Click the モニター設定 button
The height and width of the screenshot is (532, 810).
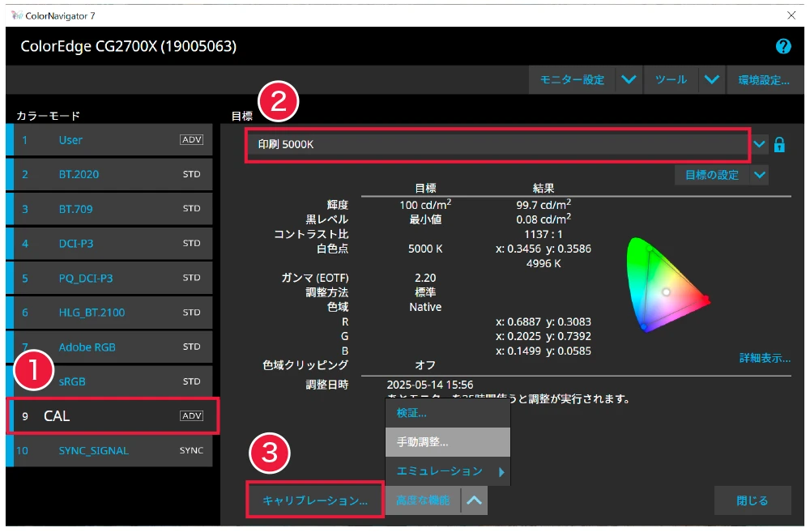tap(572, 79)
